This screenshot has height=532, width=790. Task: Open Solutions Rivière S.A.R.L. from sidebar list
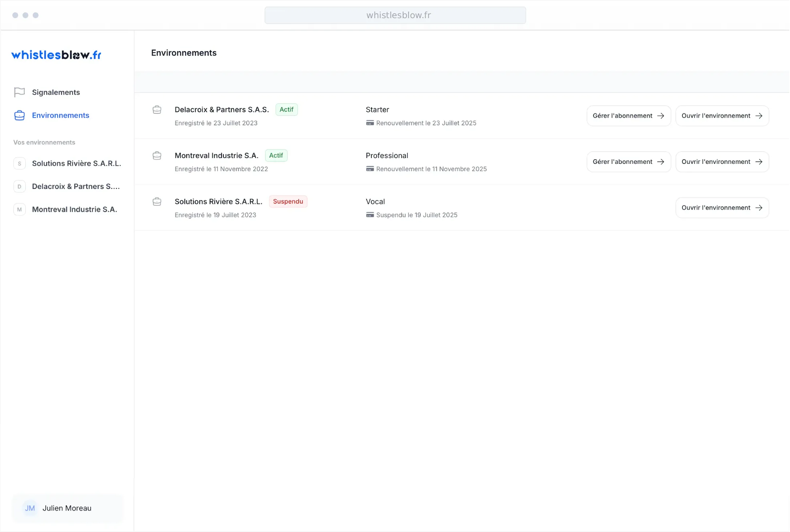coord(76,164)
